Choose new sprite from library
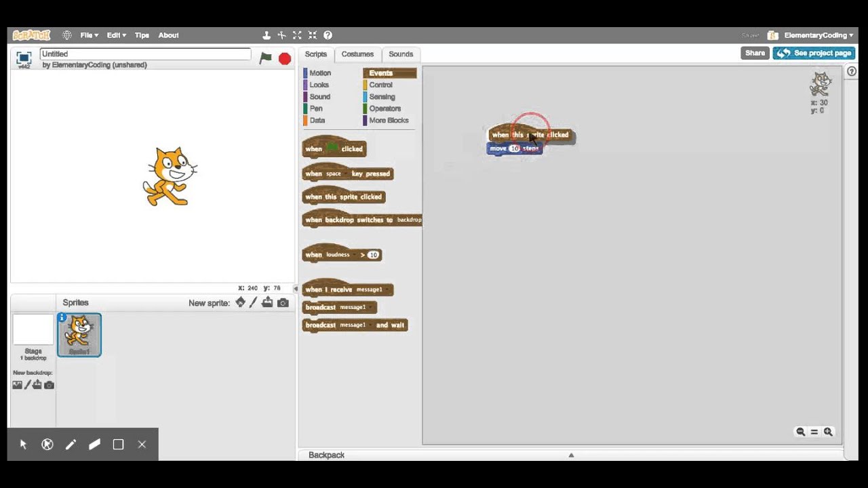This screenshot has height=488, width=868. [x=240, y=303]
